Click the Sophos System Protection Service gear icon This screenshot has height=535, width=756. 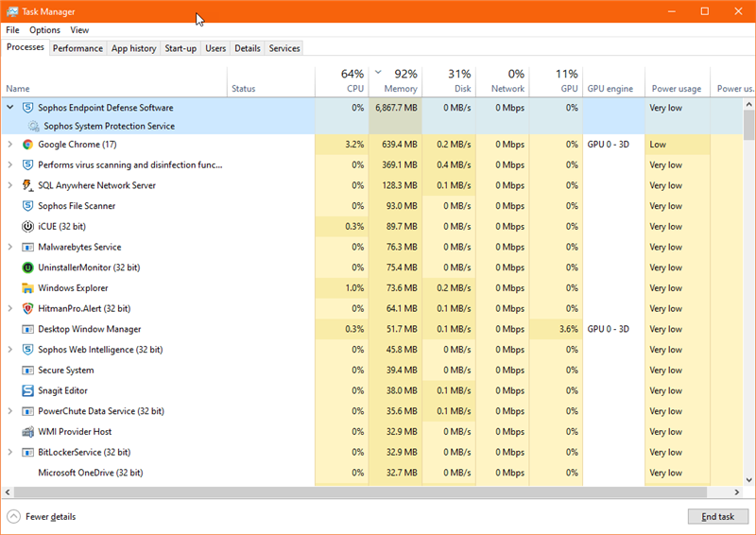[x=33, y=126]
